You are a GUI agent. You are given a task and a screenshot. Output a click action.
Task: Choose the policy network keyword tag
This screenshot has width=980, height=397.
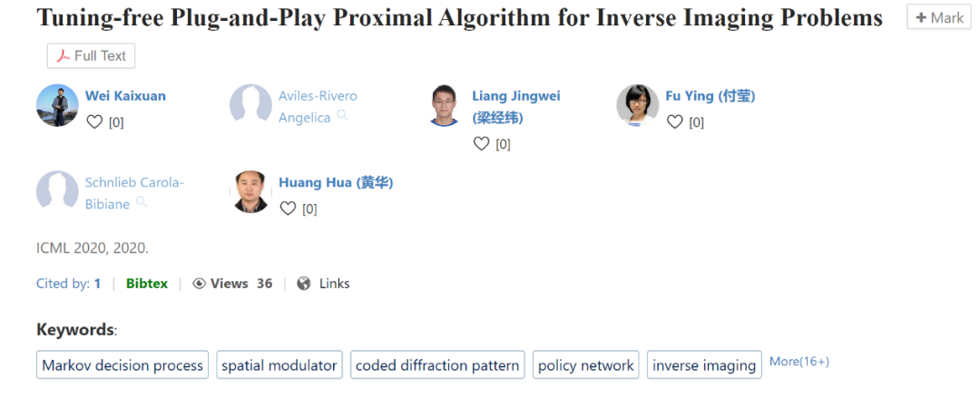(585, 365)
